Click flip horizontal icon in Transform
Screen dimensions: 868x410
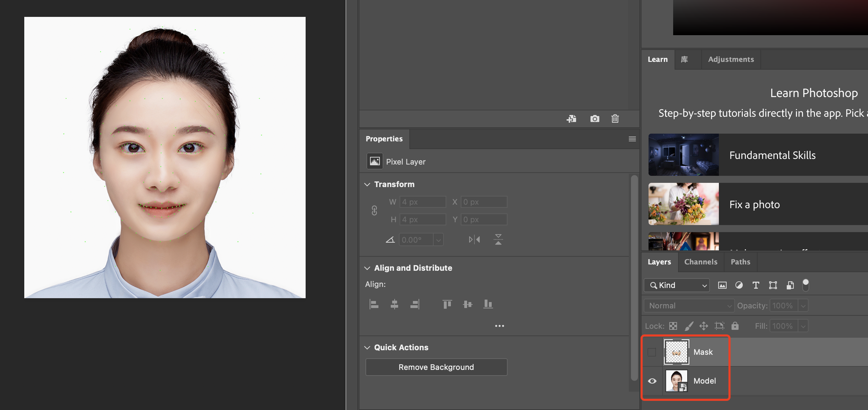(x=474, y=240)
